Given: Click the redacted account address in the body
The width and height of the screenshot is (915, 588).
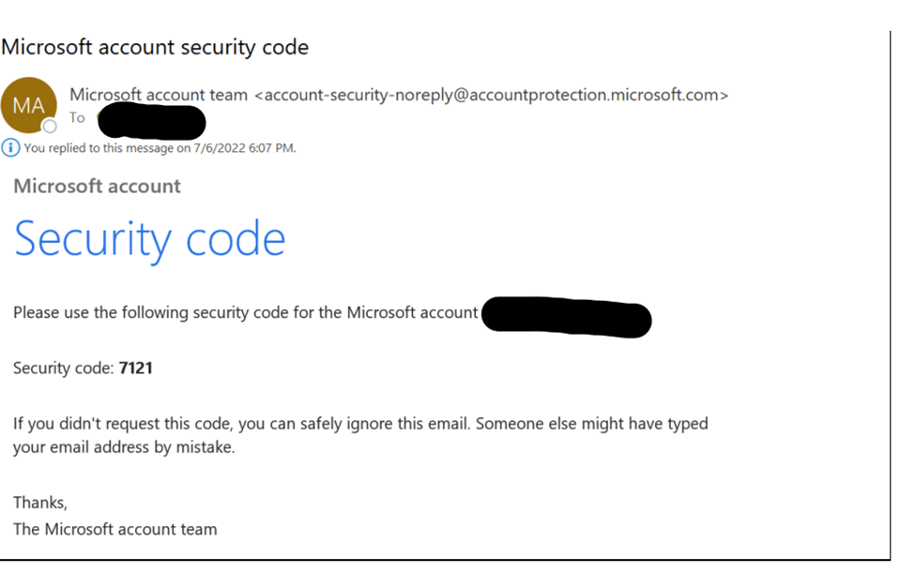Looking at the screenshot, I should coord(567,317).
